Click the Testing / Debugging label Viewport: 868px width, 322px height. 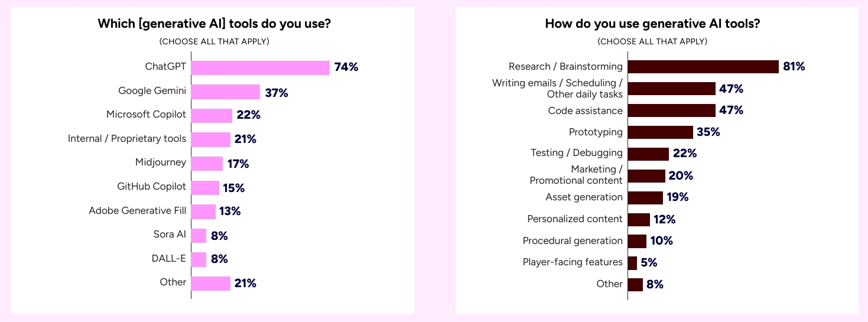tap(576, 152)
